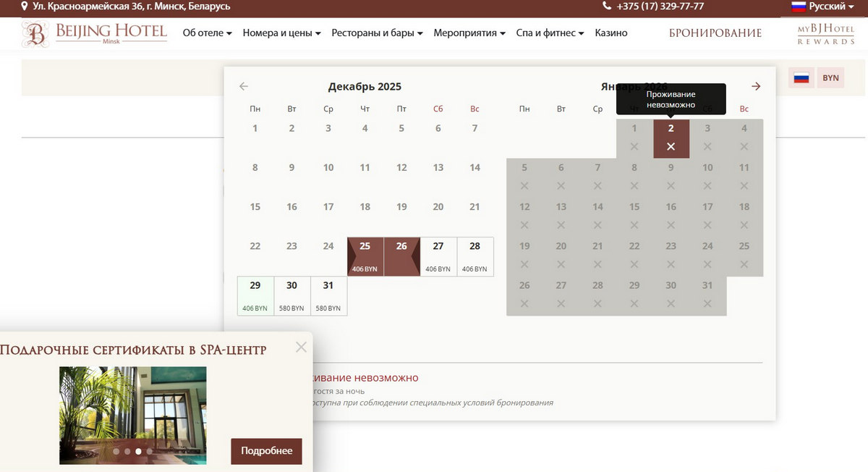Select December 29 in the calendar
The width and height of the screenshot is (868, 472).
(x=255, y=295)
